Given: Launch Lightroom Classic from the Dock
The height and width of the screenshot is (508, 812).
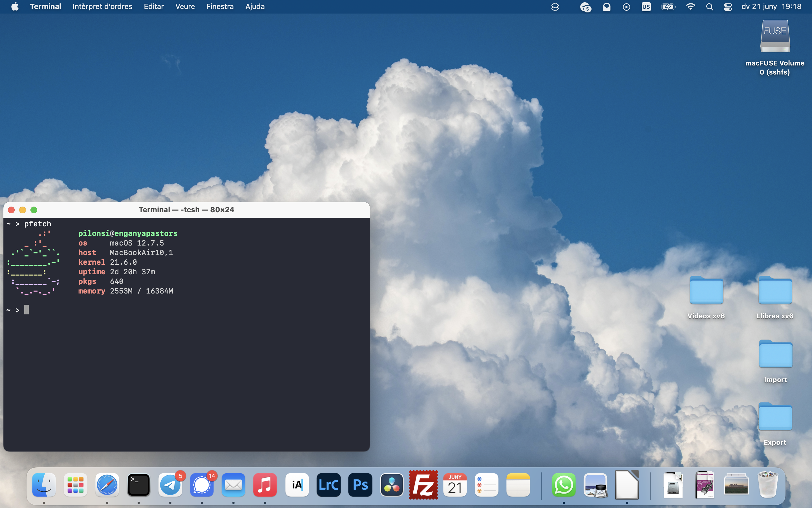Looking at the screenshot, I should coord(328,485).
